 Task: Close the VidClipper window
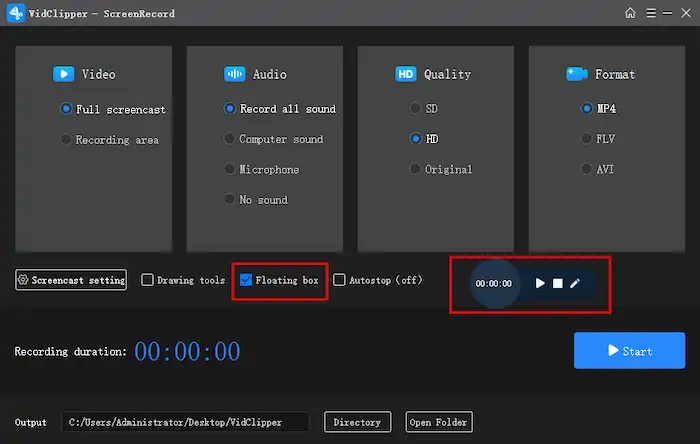point(686,13)
